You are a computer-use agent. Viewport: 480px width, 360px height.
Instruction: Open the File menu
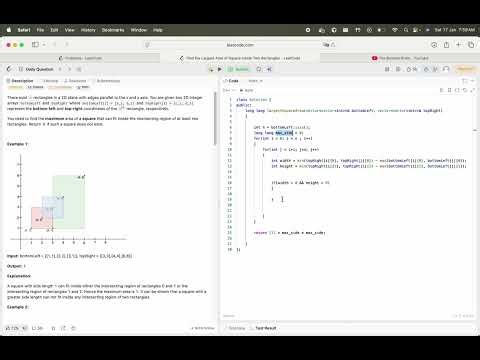pyautogui.click(x=40, y=30)
